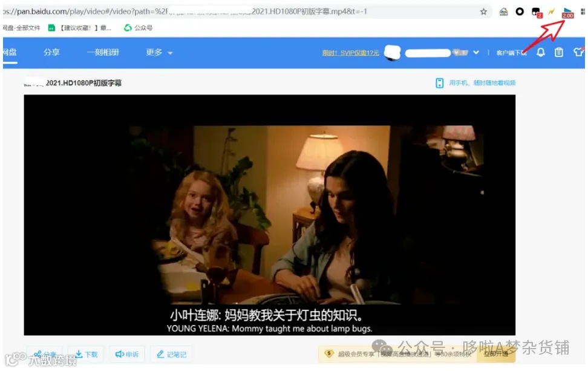The width and height of the screenshot is (588, 371).
Task: Open the clipboard task list icon
Action: point(559,52)
